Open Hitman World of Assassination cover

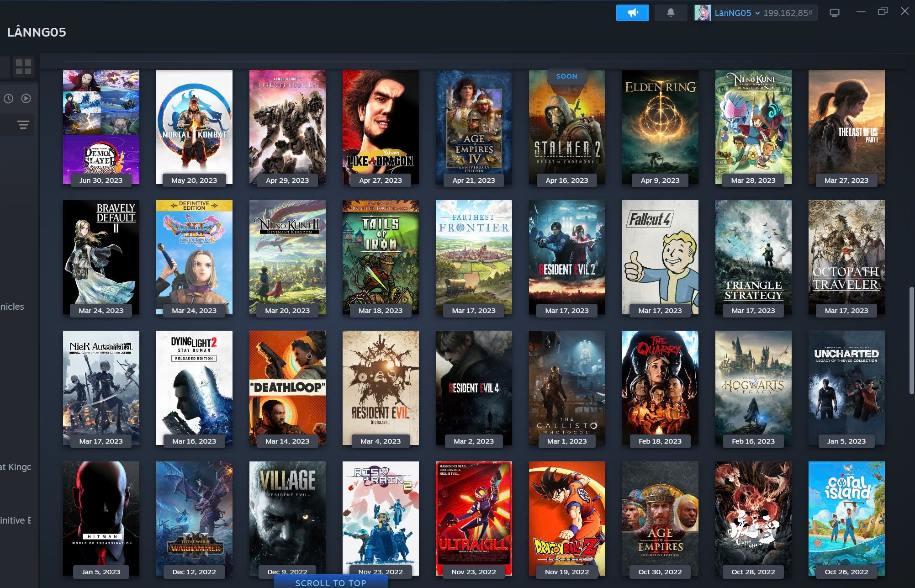[x=101, y=519]
